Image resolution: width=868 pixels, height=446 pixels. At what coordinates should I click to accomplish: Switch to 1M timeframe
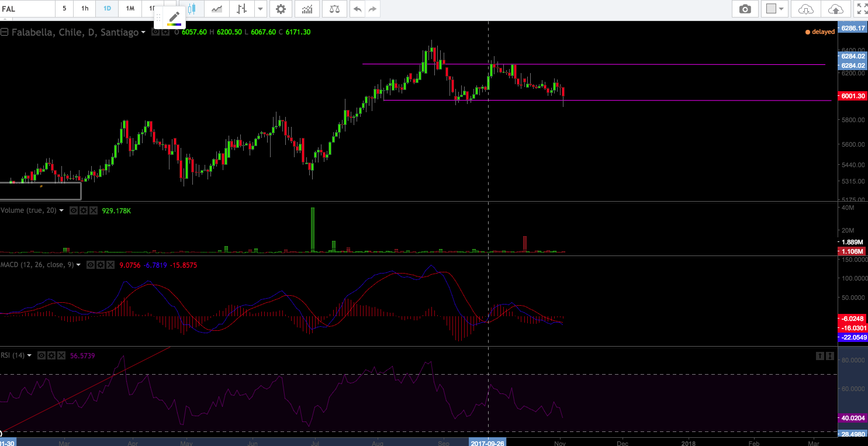130,9
